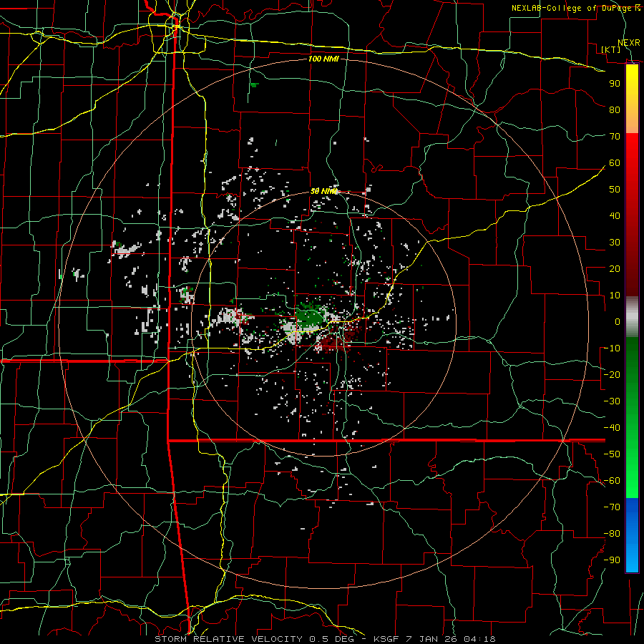Click the 80 value on the velocity scale
The height and width of the screenshot is (644, 644).
pos(615,110)
